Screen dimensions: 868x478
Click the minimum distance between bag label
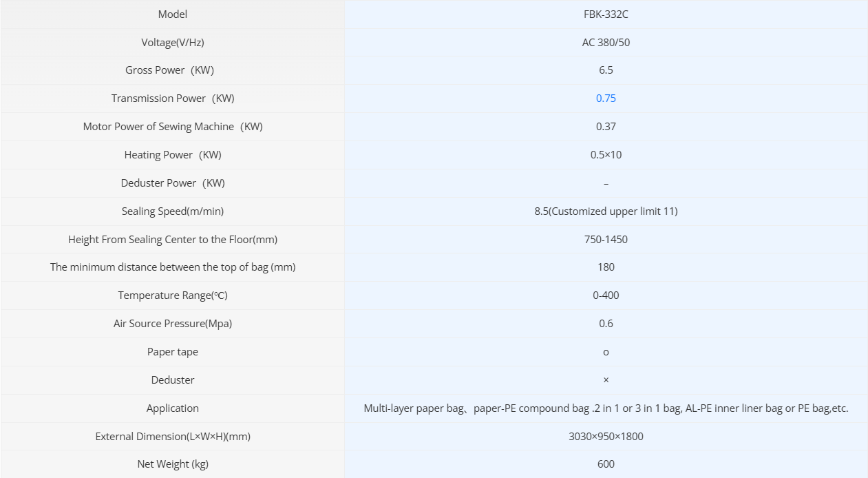pyautogui.click(x=172, y=267)
